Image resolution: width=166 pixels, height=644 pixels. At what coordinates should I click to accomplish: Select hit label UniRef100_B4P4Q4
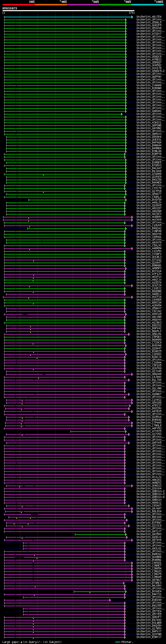(x=149, y=143)
